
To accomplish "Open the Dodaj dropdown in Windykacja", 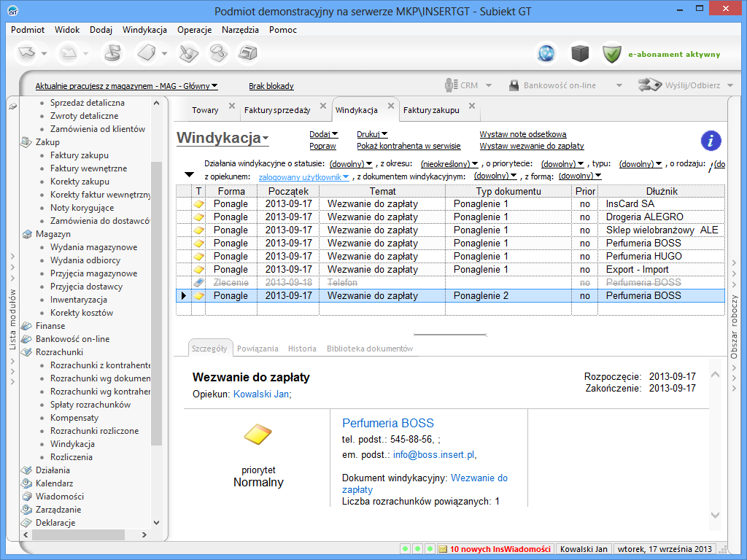I will [x=323, y=134].
